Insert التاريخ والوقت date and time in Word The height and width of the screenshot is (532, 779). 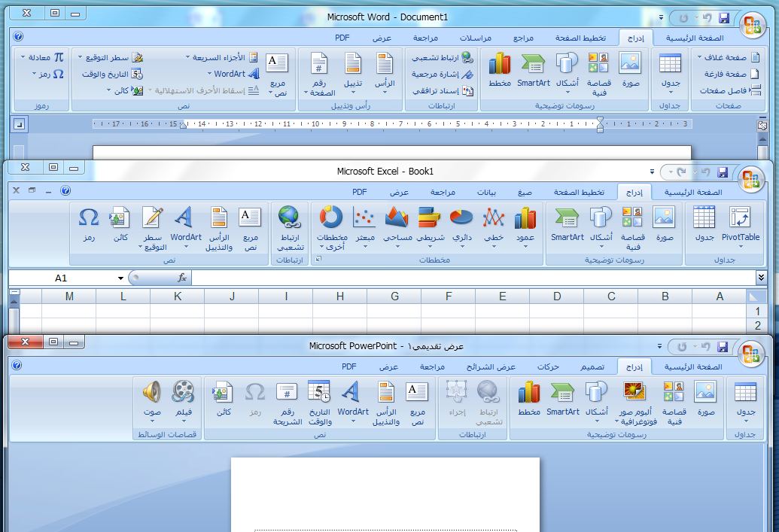pyautogui.click(x=112, y=74)
